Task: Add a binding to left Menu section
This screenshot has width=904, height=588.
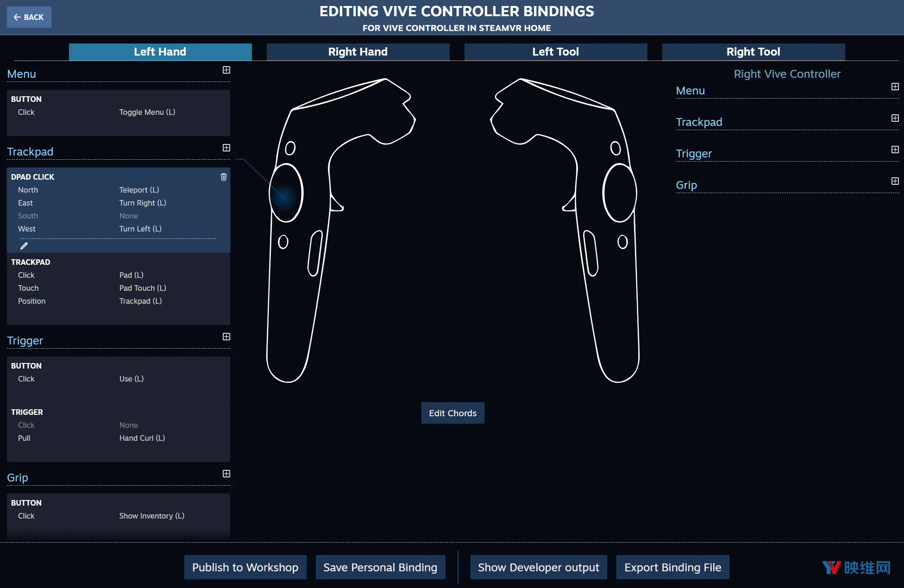Action: pyautogui.click(x=226, y=70)
